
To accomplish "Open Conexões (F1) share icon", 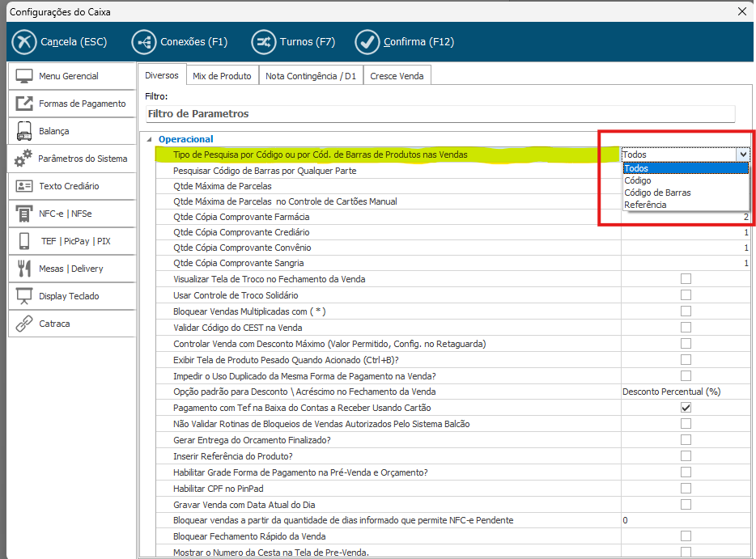I will [144, 41].
